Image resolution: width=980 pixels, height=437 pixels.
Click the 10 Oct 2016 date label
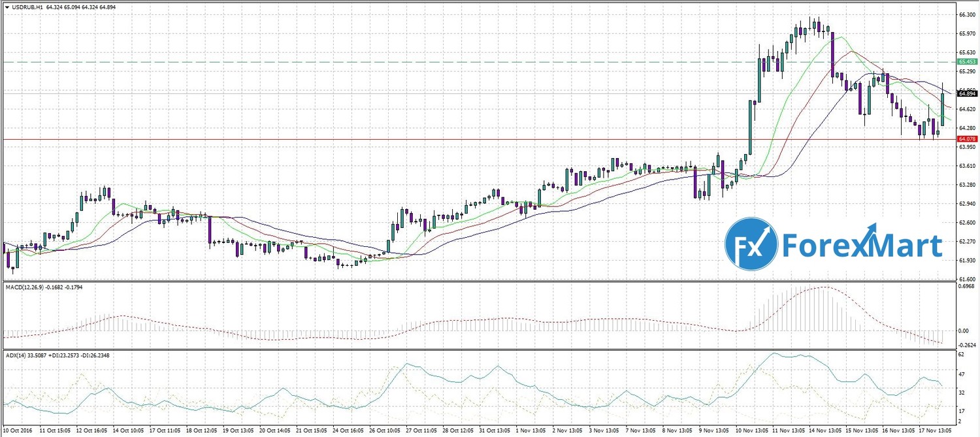click(19, 431)
